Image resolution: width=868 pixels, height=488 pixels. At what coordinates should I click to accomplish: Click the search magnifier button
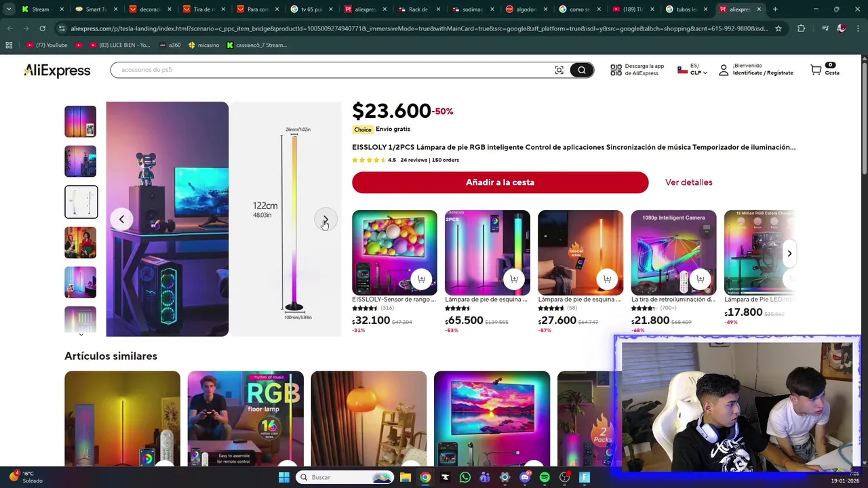click(x=581, y=70)
